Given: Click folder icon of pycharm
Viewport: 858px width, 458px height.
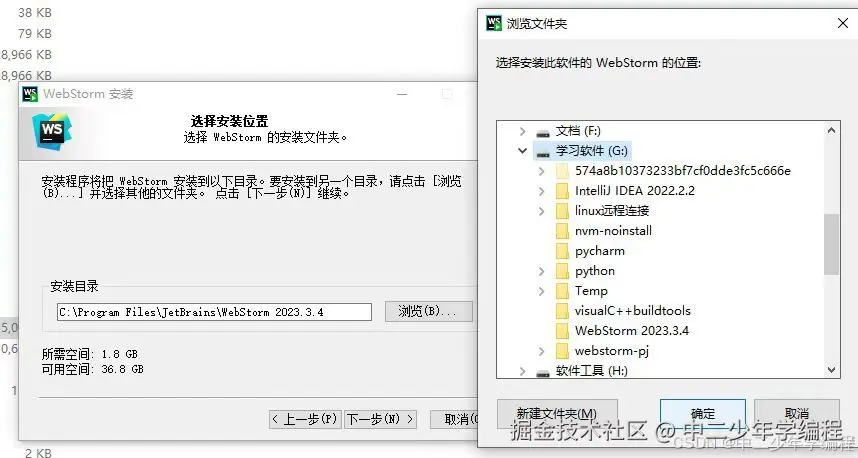Looking at the screenshot, I should pyautogui.click(x=563, y=251).
